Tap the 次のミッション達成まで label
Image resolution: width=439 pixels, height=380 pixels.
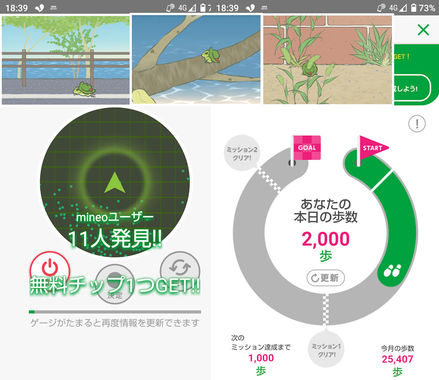pyautogui.click(x=261, y=342)
